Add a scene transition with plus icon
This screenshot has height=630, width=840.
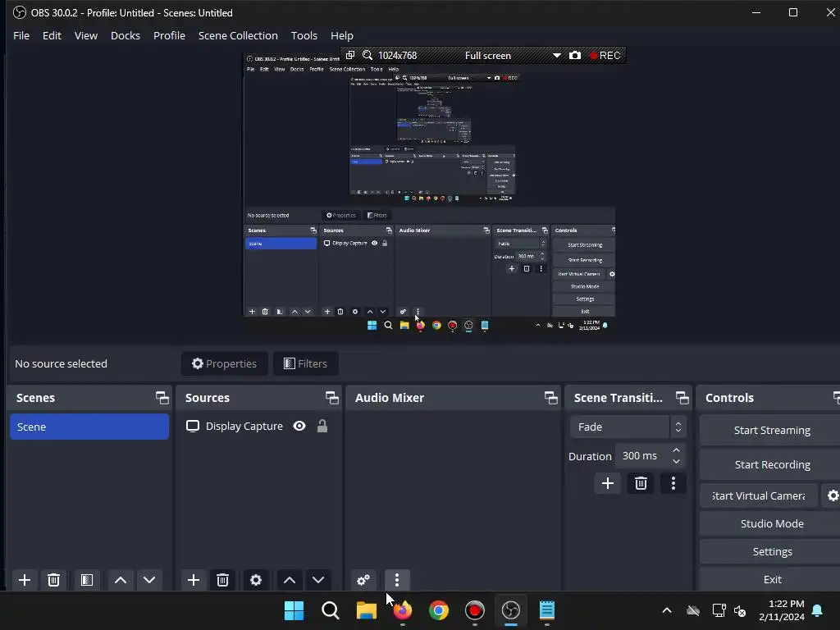(608, 483)
